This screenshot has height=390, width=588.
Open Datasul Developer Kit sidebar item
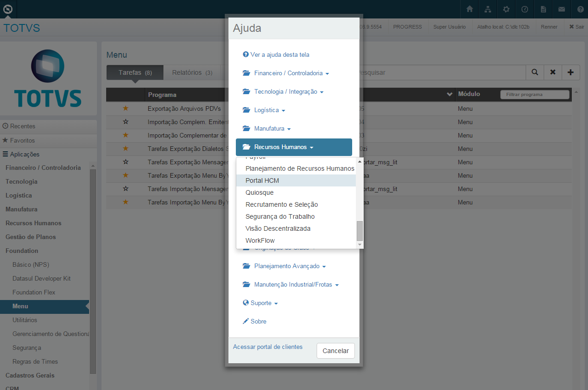pyautogui.click(x=42, y=278)
